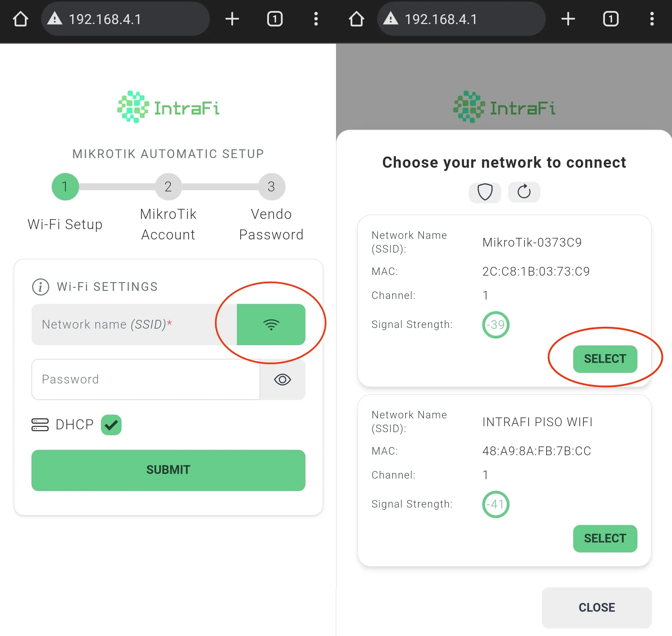This screenshot has width=672, height=636.
Task: Click the -39 signal strength indicator
Action: [x=496, y=325]
